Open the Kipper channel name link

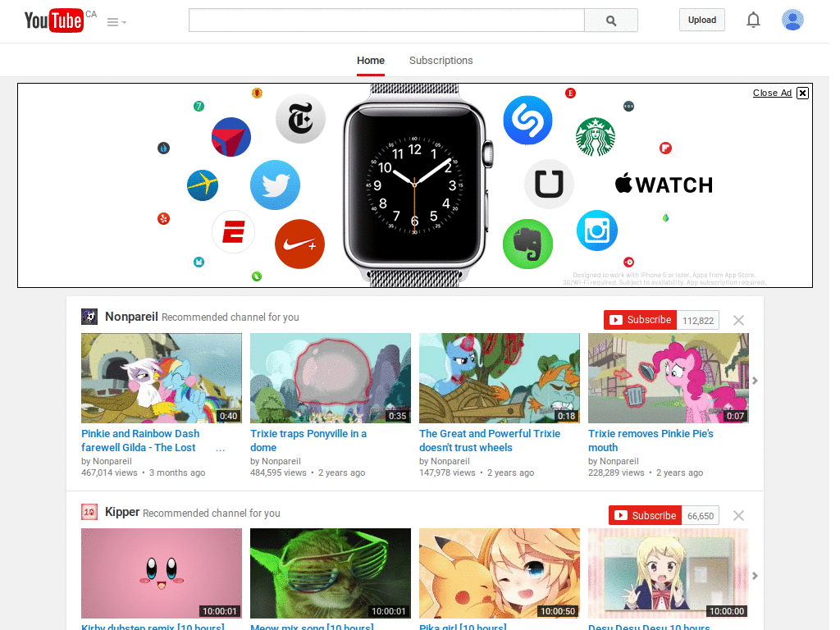[122, 512]
